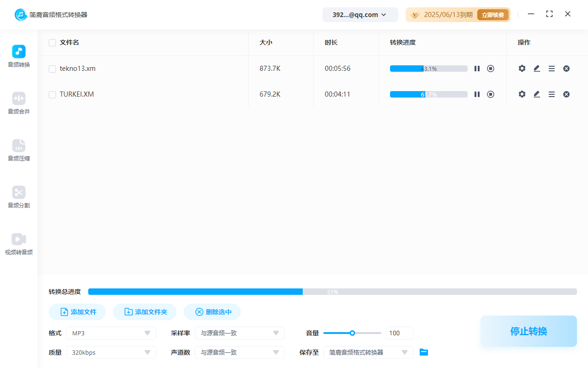Switch to the 视频转音频 tab
This screenshot has height=368, width=588.
pyautogui.click(x=19, y=244)
